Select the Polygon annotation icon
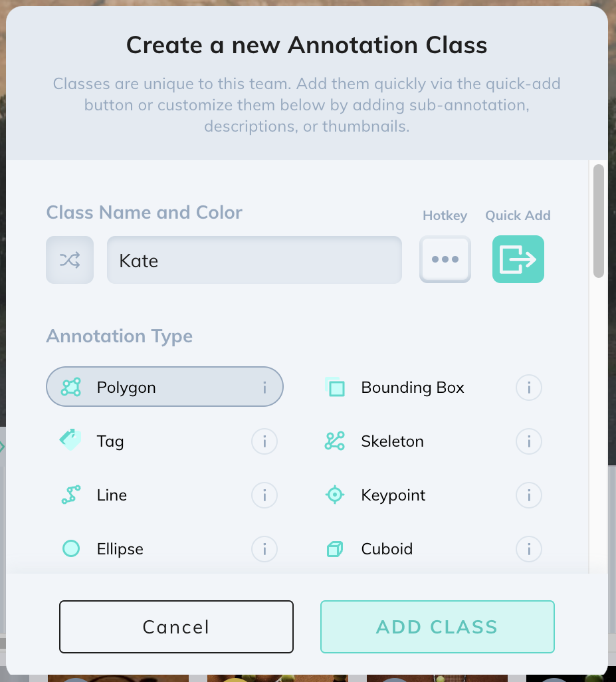 [70, 386]
